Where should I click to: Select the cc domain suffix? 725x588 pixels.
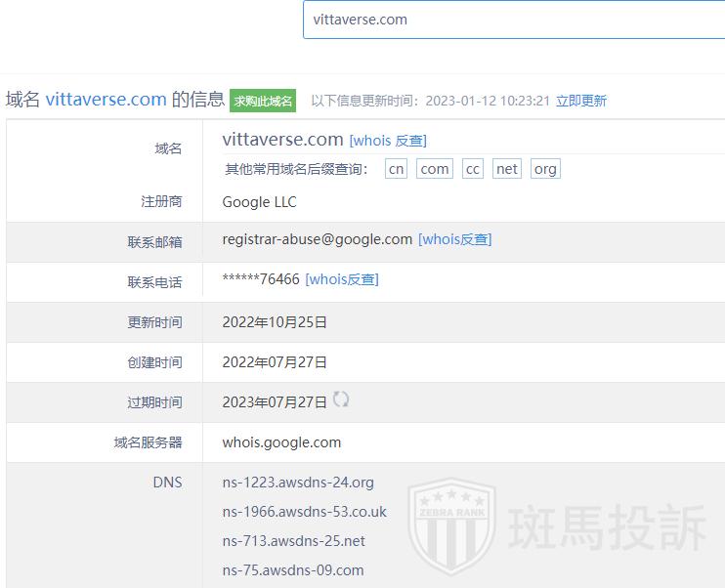[473, 169]
